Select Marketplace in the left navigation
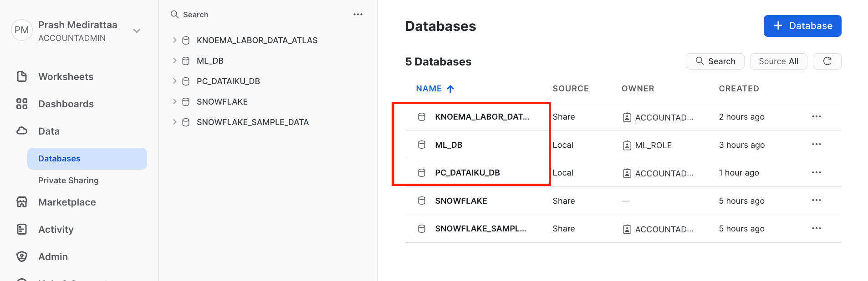Screen dimensions: 868x281 click(x=67, y=202)
